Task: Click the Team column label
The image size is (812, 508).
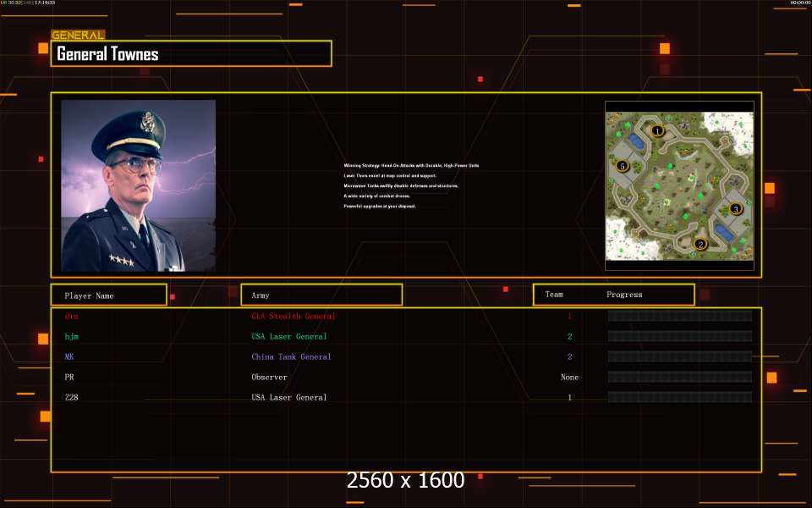Action: click(554, 295)
